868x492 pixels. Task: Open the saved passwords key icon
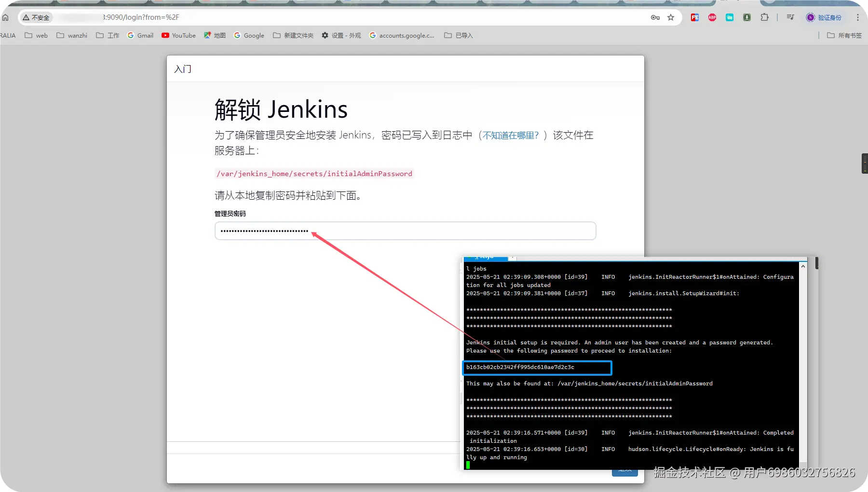pos(655,17)
